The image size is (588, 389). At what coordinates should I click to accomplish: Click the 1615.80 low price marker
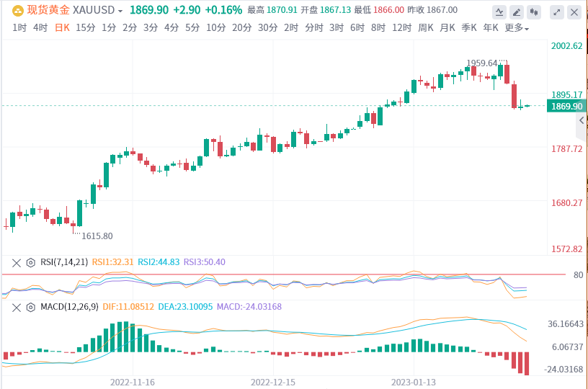coord(97,236)
